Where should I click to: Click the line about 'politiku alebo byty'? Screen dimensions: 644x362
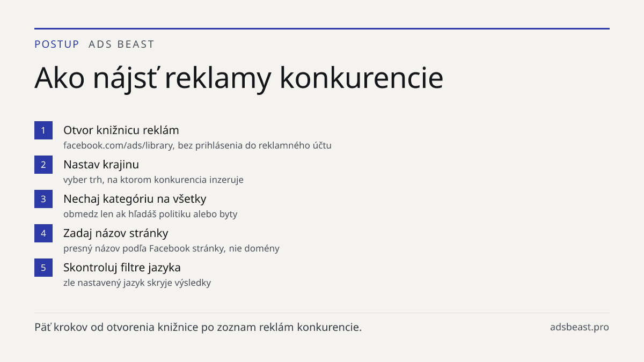tap(150, 214)
